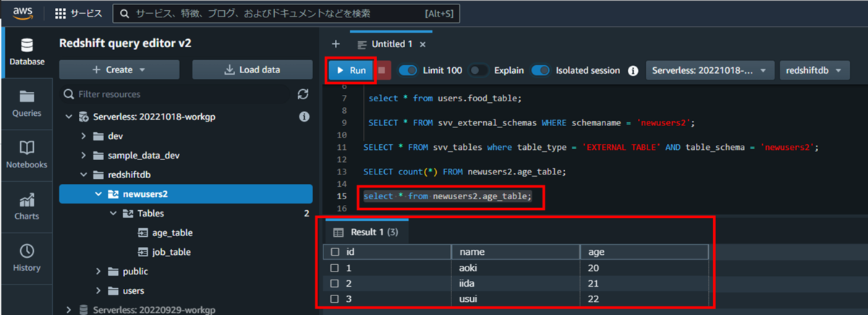Open the Charts sidebar panel
This screenshot has height=315, width=868.
click(x=26, y=206)
